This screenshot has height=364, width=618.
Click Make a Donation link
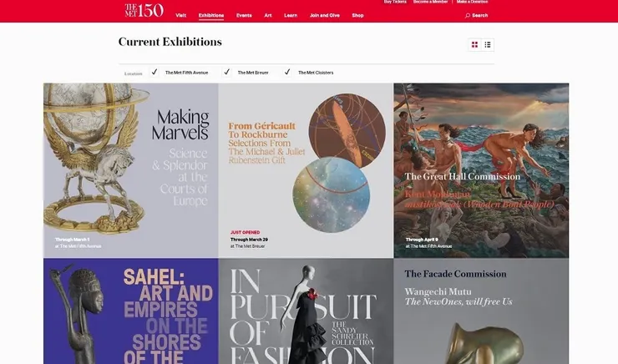coord(472,2)
